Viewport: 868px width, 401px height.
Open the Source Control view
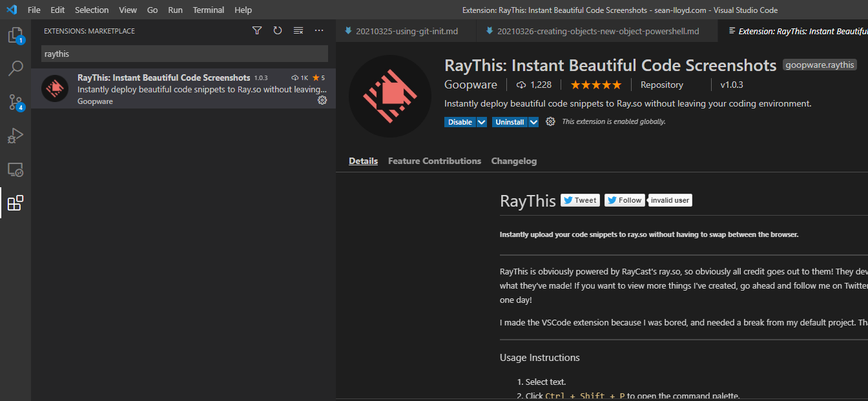coord(15,102)
